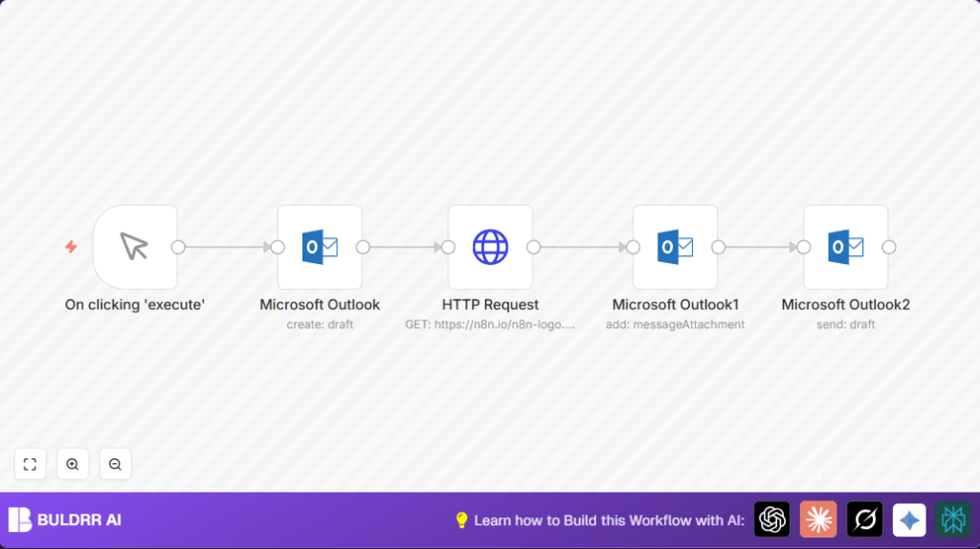Click the 'Microsoft Outlook' node label

pos(320,305)
